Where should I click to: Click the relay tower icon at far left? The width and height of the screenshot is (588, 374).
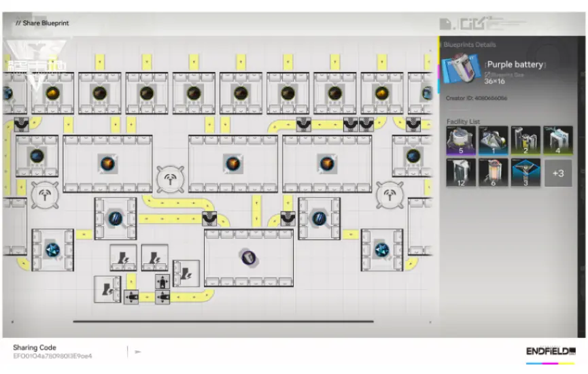(x=45, y=195)
